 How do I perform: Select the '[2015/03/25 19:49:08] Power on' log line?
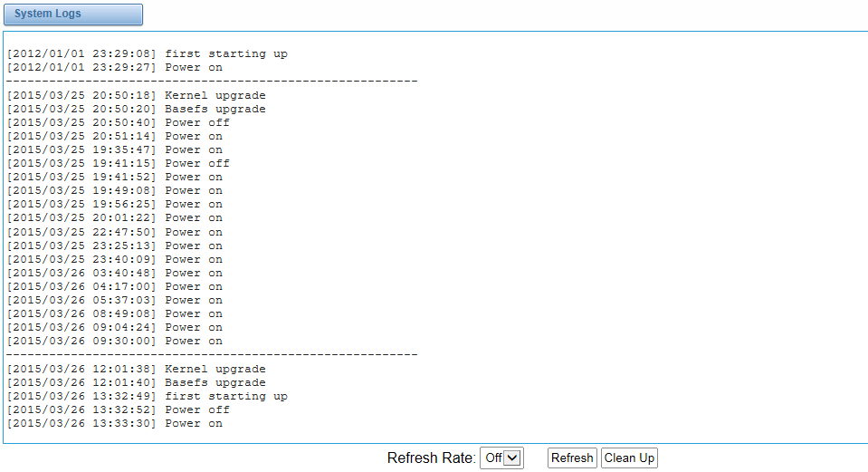pyautogui.click(x=115, y=190)
